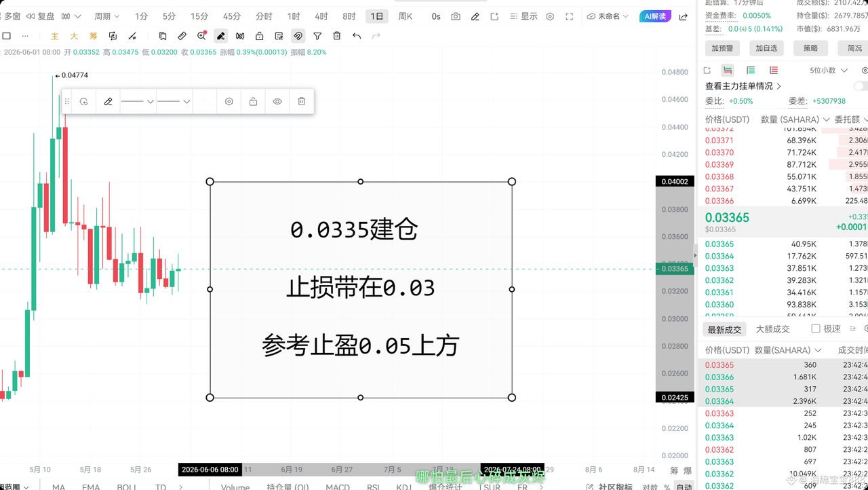This screenshot has height=490, width=868.
Task: Open the chart-type dropdown next to 复盘
Action: coord(71,16)
